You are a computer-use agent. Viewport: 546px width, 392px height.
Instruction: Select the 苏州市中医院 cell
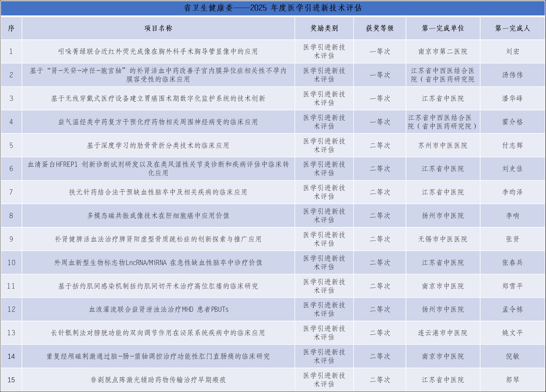point(443,146)
